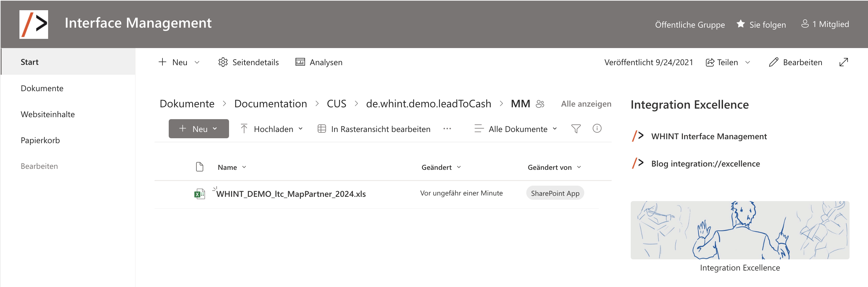The width and height of the screenshot is (868, 287).
Task: Click the Bearbeiten pencil icon
Action: click(774, 62)
